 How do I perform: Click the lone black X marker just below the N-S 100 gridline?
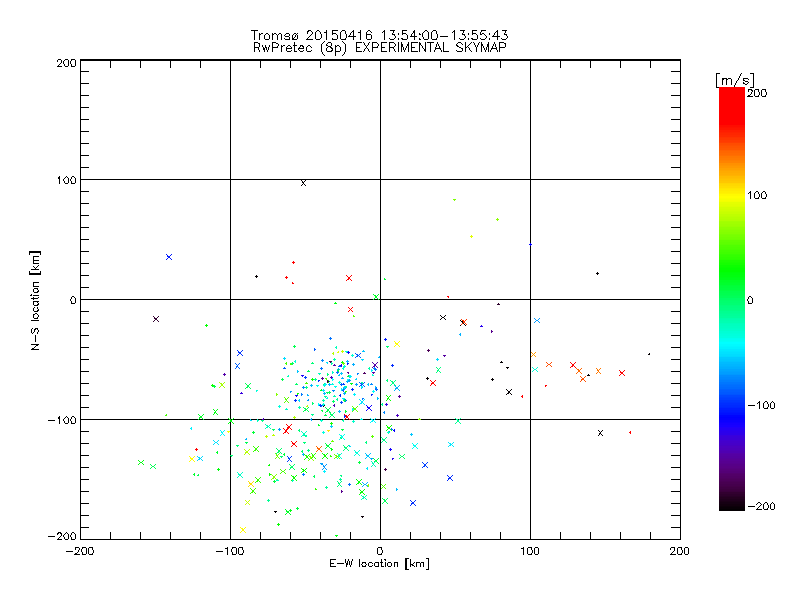pos(304,183)
